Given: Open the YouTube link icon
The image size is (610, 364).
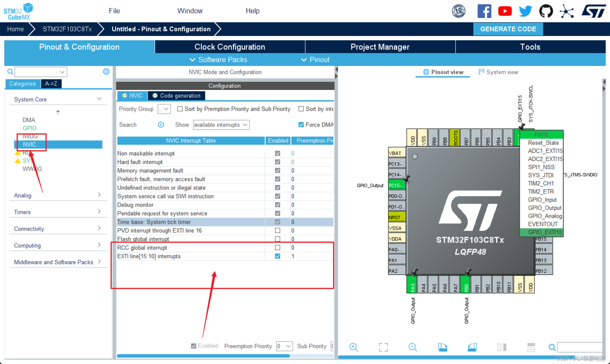Looking at the screenshot, I should pos(505,11).
